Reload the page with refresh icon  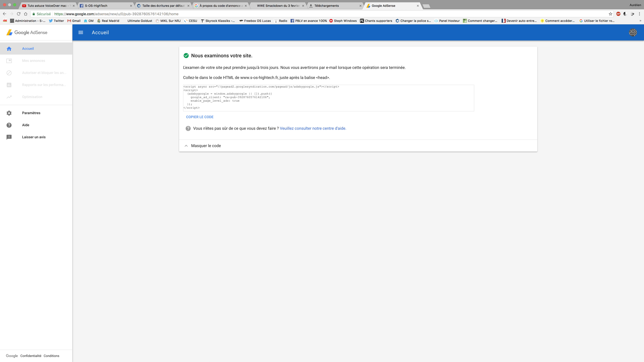(x=18, y=14)
